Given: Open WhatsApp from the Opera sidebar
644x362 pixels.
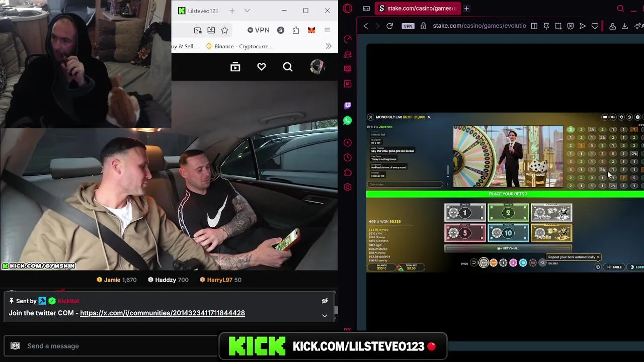Looking at the screenshot, I should [x=348, y=121].
